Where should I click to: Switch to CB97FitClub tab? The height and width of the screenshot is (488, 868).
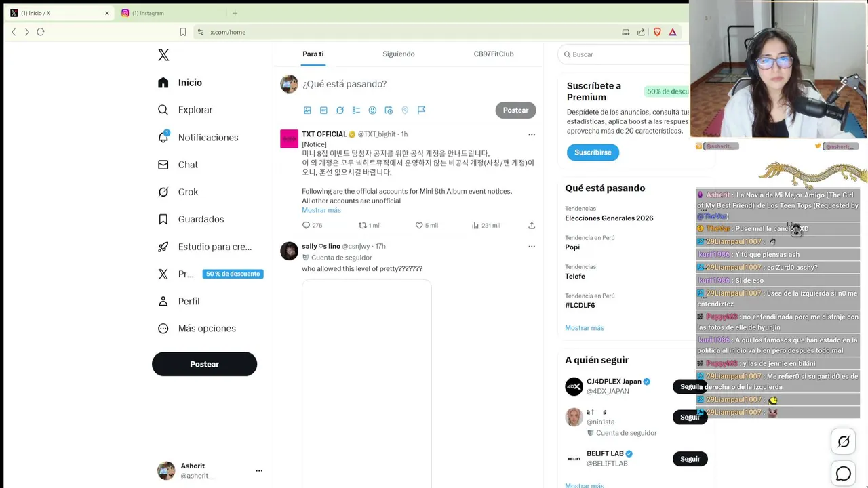point(494,54)
